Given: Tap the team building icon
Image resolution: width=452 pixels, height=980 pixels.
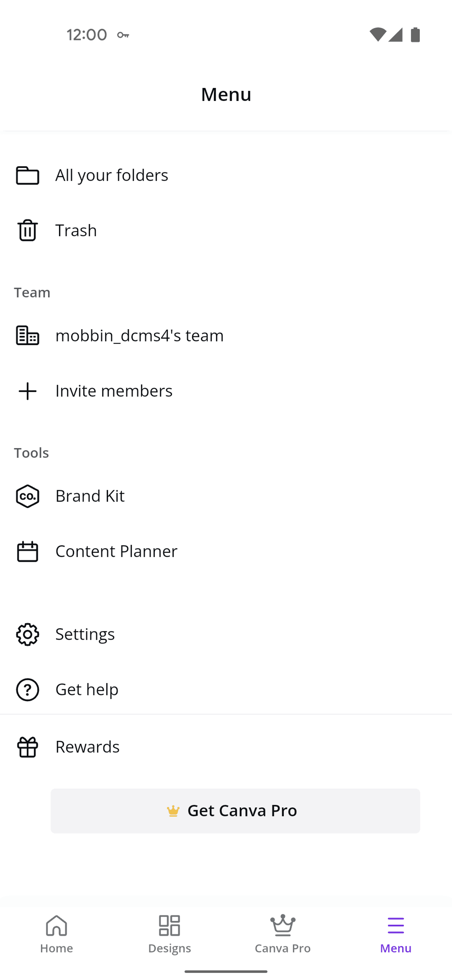Looking at the screenshot, I should [x=27, y=335].
